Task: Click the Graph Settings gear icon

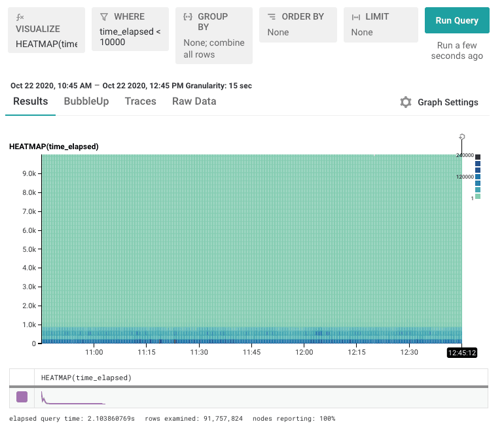Action: [x=406, y=102]
